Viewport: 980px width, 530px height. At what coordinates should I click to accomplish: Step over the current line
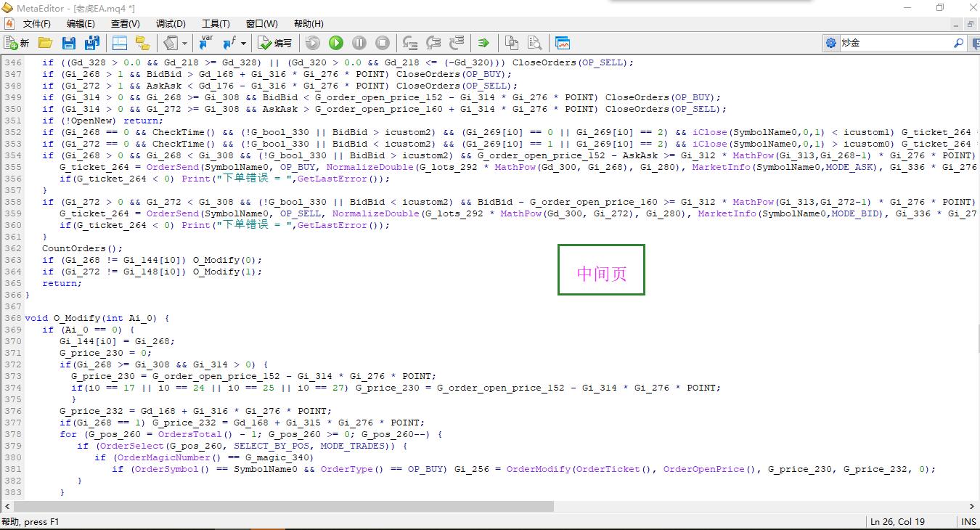(433, 43)
